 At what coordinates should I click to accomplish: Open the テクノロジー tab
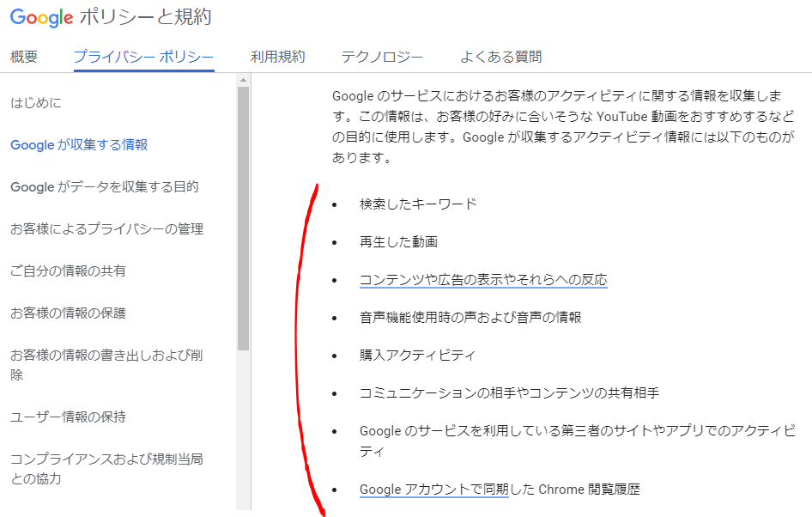[382, 57]
